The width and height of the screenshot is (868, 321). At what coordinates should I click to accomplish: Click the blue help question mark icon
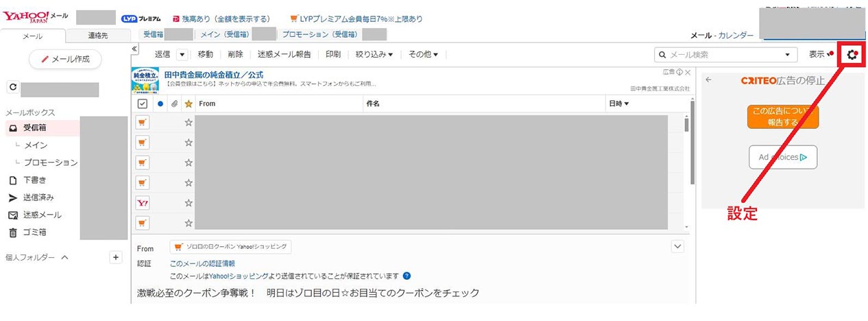407,276
